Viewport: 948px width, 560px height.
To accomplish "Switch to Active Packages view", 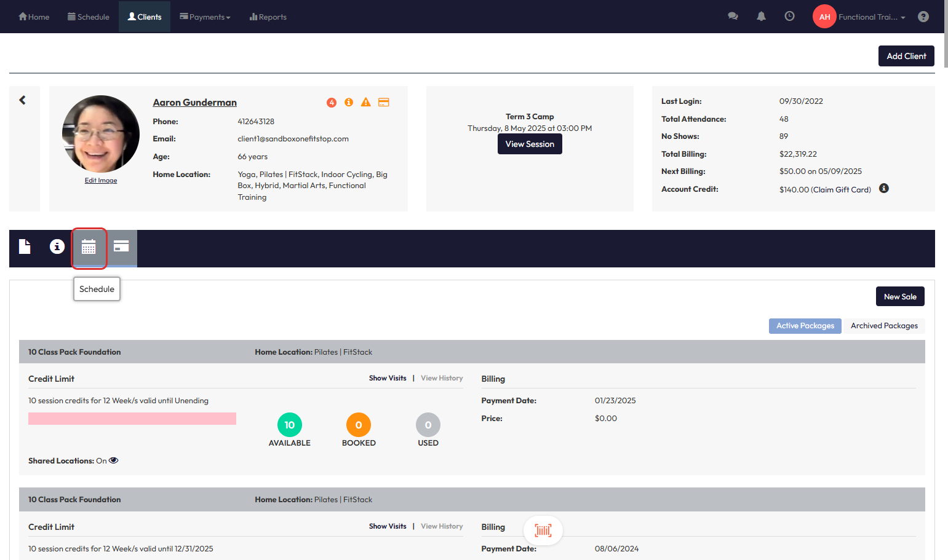I will click(x=805, y=326).
